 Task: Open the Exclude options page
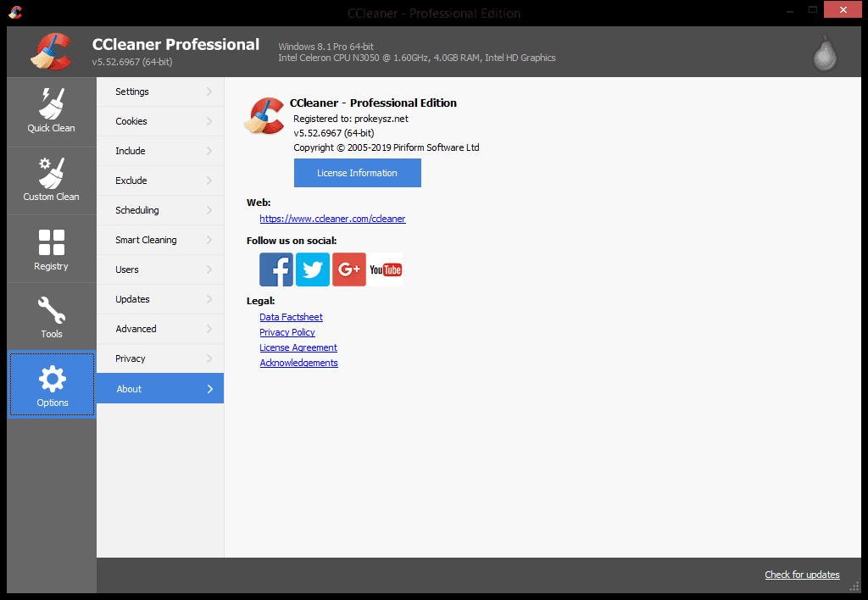(160, 181)
